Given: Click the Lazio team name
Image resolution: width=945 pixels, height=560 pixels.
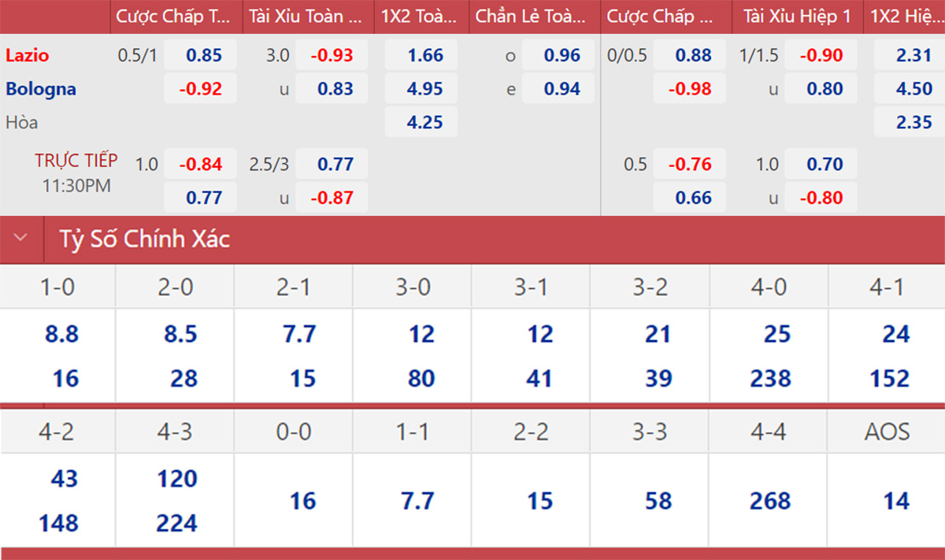Looking at the screenshot, I should click(x=28, y=55).
